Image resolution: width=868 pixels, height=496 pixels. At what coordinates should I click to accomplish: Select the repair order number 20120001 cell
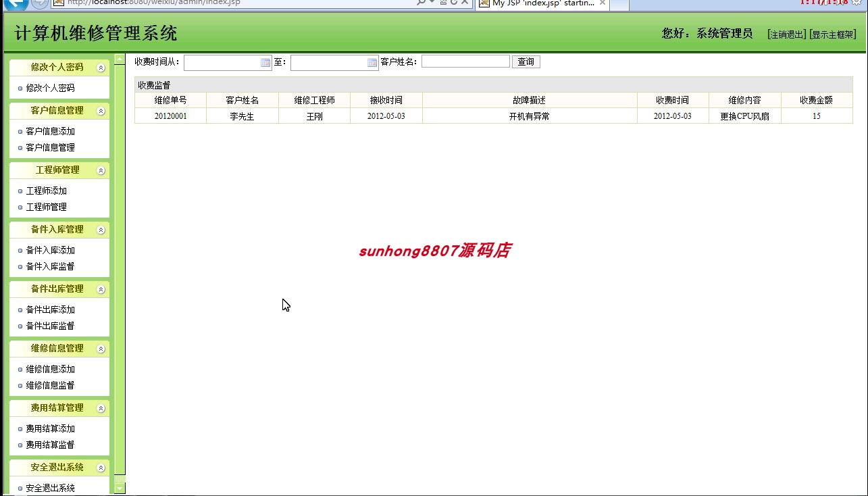point(170,116)
